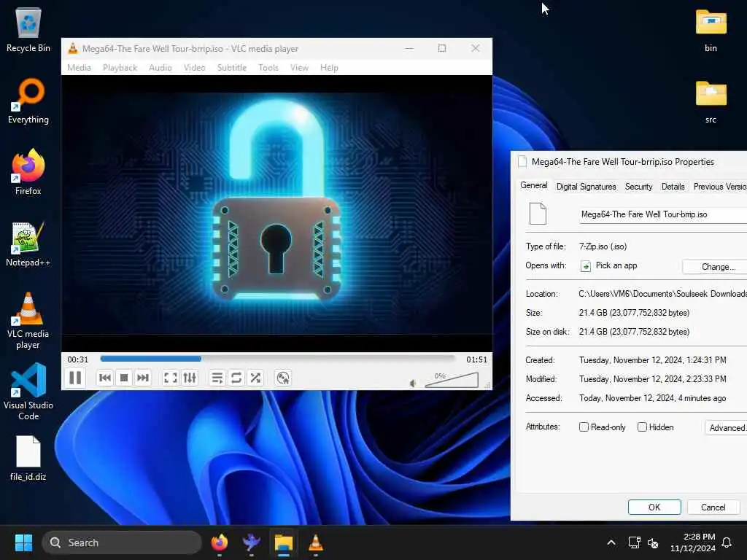The image size is (747, 560).
Task: Open the VLC Audio menu
Action: 160,68
